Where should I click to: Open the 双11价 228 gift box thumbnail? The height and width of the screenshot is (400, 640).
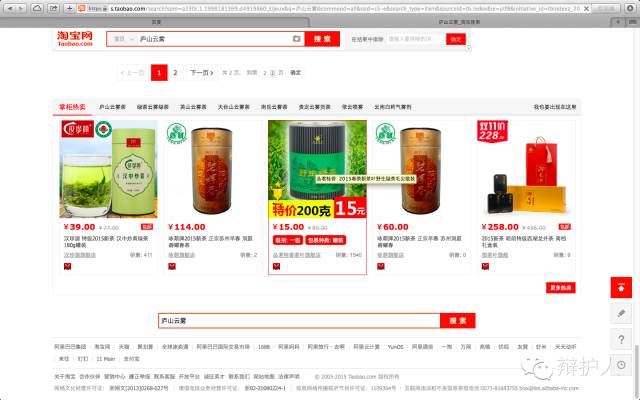click(526, 169)
